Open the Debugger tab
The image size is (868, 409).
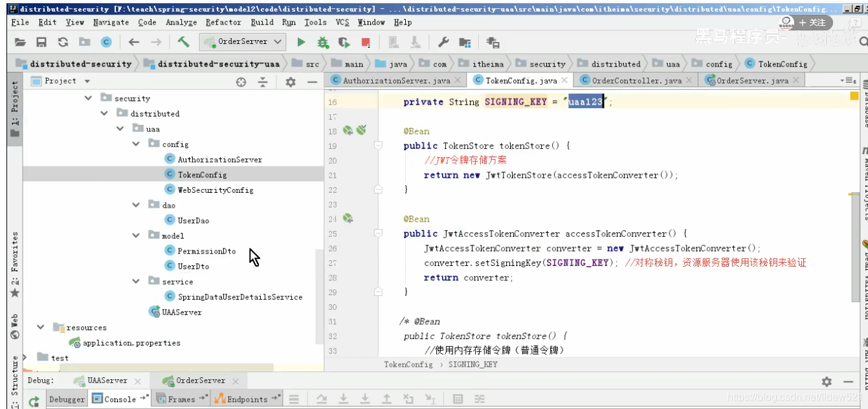[67, 399]
